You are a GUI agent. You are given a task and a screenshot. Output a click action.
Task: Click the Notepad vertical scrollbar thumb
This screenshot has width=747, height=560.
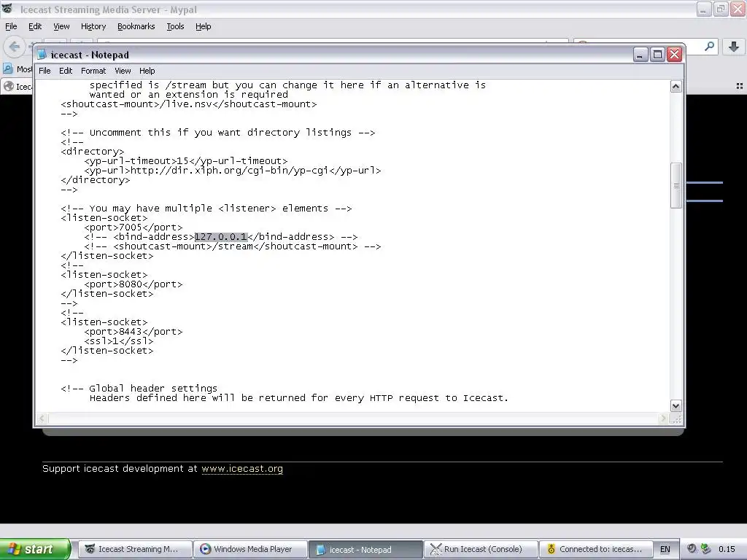coord(676,185)
